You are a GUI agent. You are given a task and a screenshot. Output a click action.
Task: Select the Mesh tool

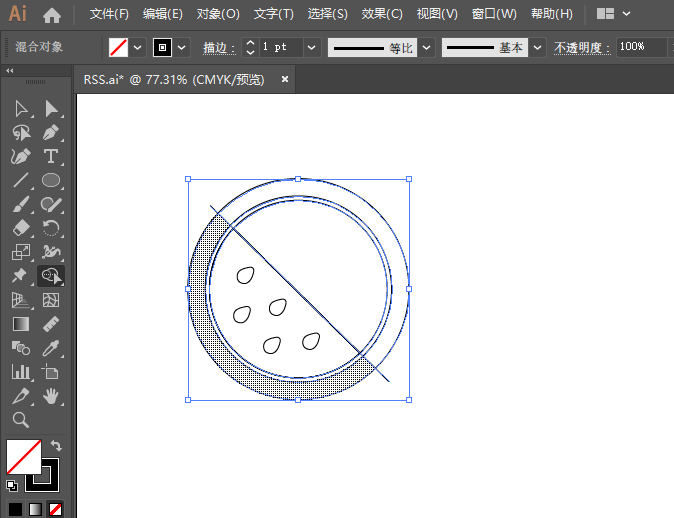tap(51, 300)
